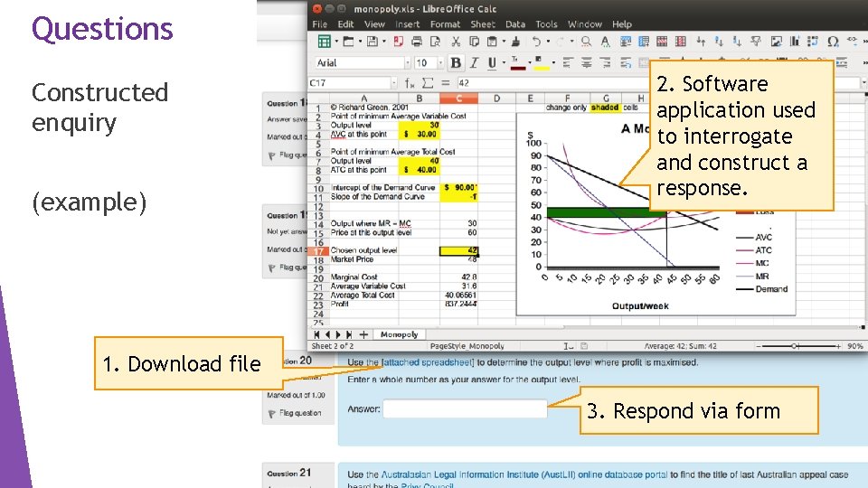Viewport: 868px width, 488px height.
Task: Click the zoom in plus button
Action: pyautogui.click(x=838, y=346)
